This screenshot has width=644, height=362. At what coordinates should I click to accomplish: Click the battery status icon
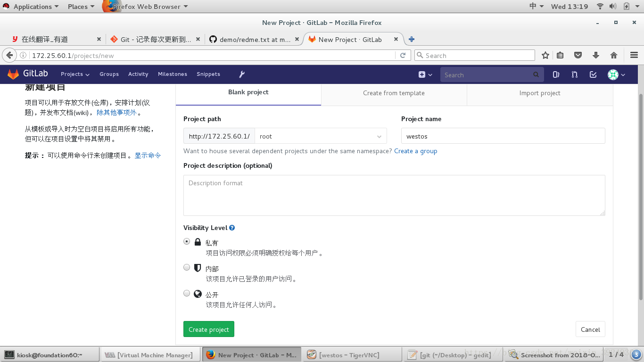click(x=627, y=6)
